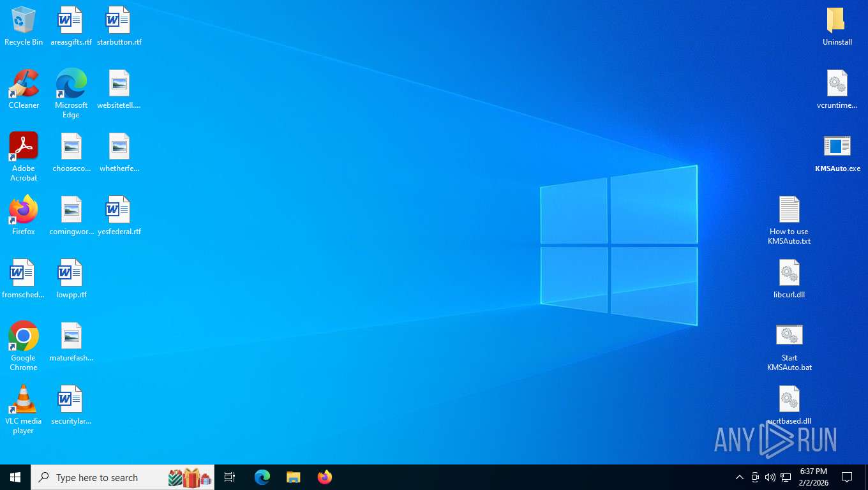
Task: Select the starbutton.rtf document icon
Action: (x=119, y=27)
